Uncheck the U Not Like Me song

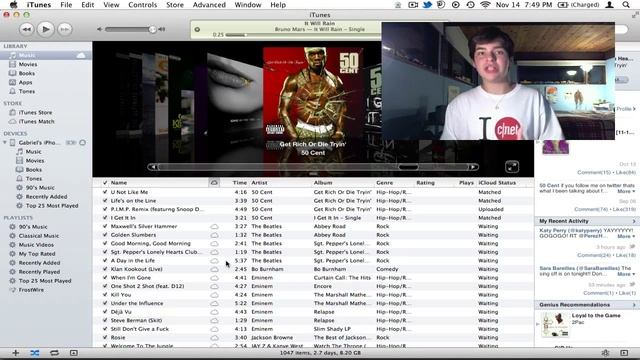(x=105, y=192)
